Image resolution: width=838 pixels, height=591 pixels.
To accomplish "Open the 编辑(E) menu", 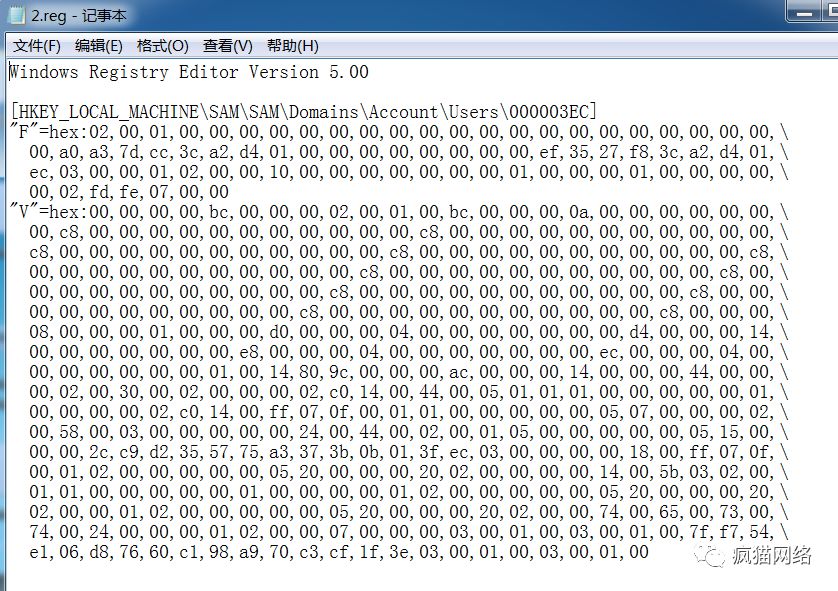I will point(97,45).
